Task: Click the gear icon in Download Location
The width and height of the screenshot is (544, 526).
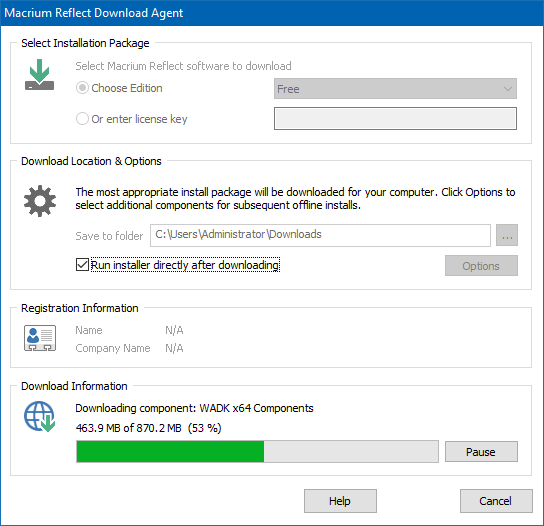Action: [x=40, y=201]
